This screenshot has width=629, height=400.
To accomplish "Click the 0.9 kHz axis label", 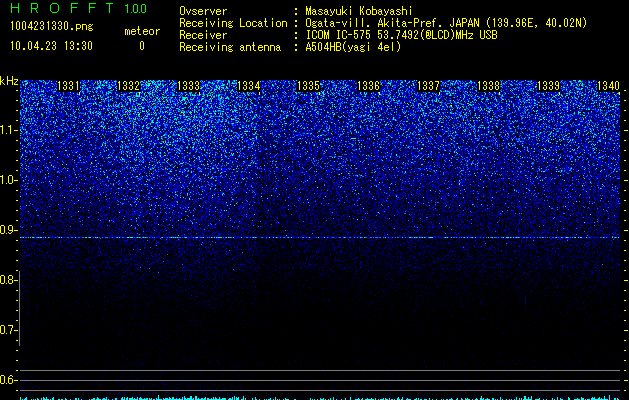I will pos(8,230).
